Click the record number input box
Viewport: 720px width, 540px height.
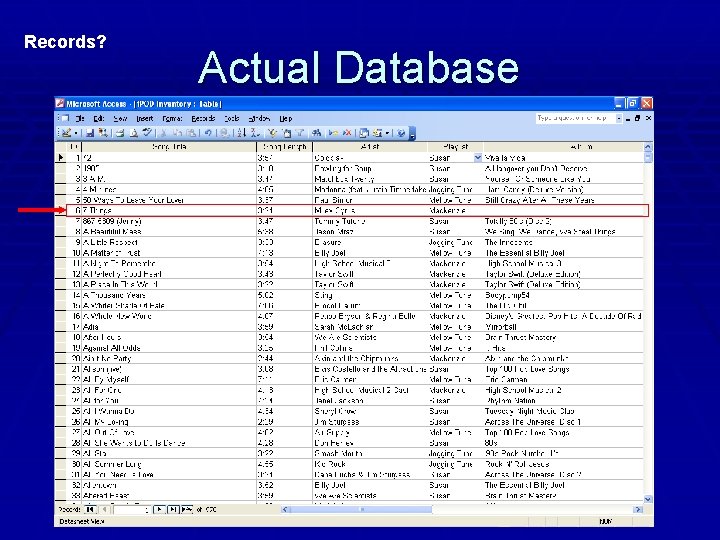pos(131,510)
